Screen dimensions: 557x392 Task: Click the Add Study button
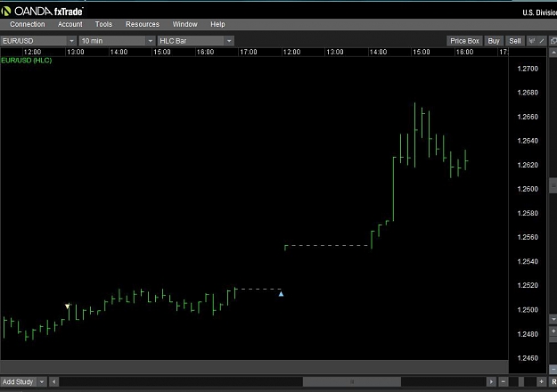(x=18, y=382)
